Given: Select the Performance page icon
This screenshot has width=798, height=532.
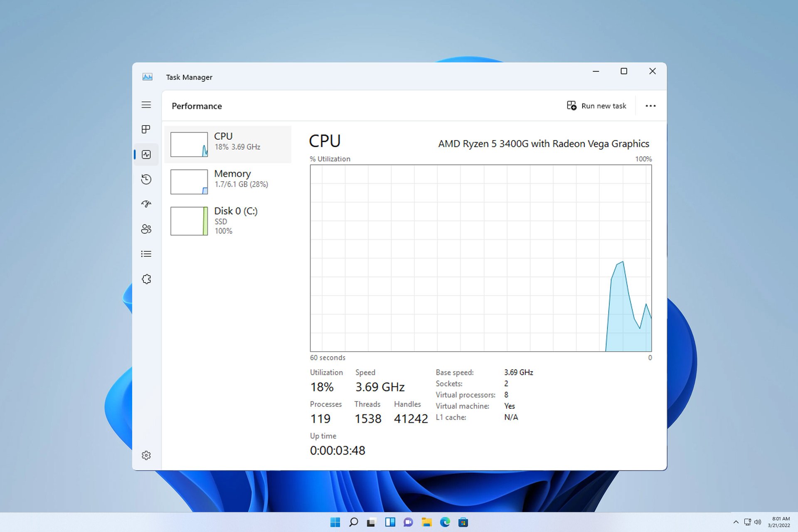Looking at the screenshot, I should pyautogui.click(x=146, y=155).
